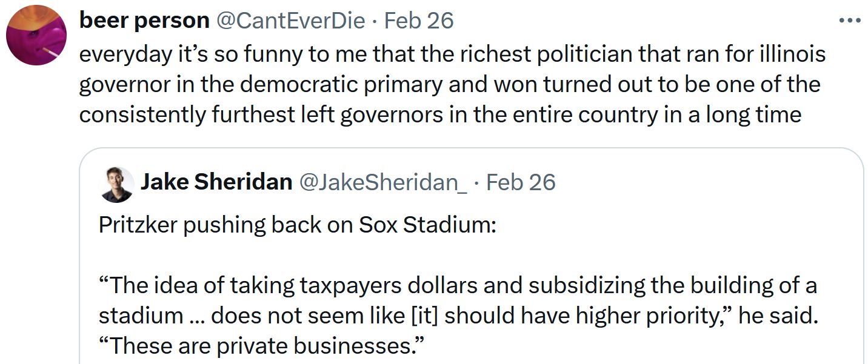Screen dimensions: 868x364
Task: Open the "beer person" display name link
Action: [x=144, y=21]
